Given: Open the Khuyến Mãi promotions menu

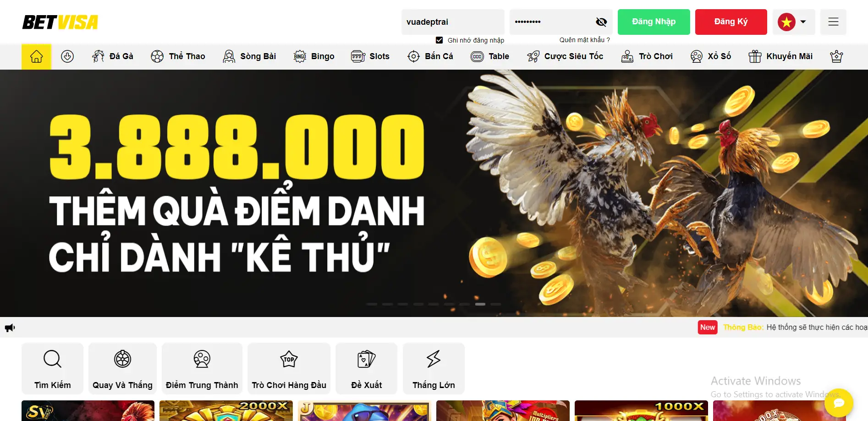Looking at the screenshot, I should click(780, 56).
